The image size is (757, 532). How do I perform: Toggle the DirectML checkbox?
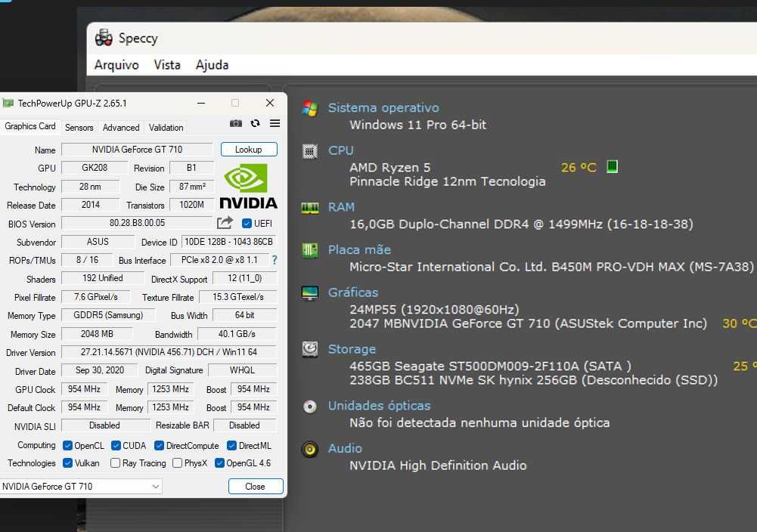(x=231, y=446)
